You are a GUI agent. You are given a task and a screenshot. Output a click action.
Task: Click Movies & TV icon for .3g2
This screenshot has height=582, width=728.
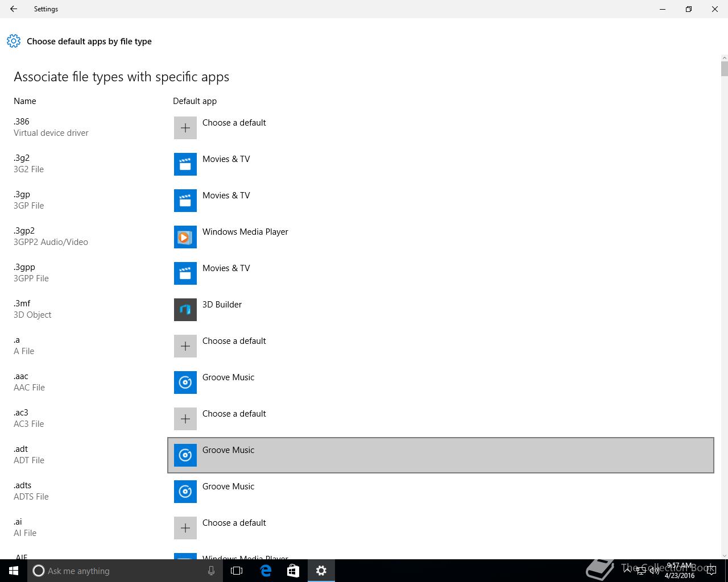click(185, 164)
